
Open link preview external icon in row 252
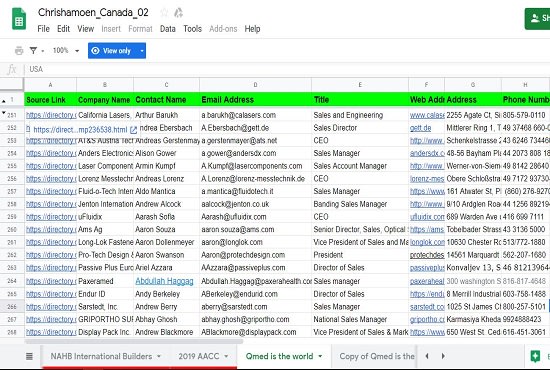[133, 130]
